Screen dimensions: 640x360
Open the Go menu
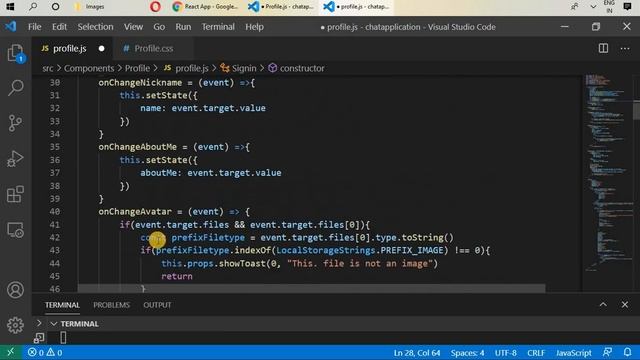159,27
